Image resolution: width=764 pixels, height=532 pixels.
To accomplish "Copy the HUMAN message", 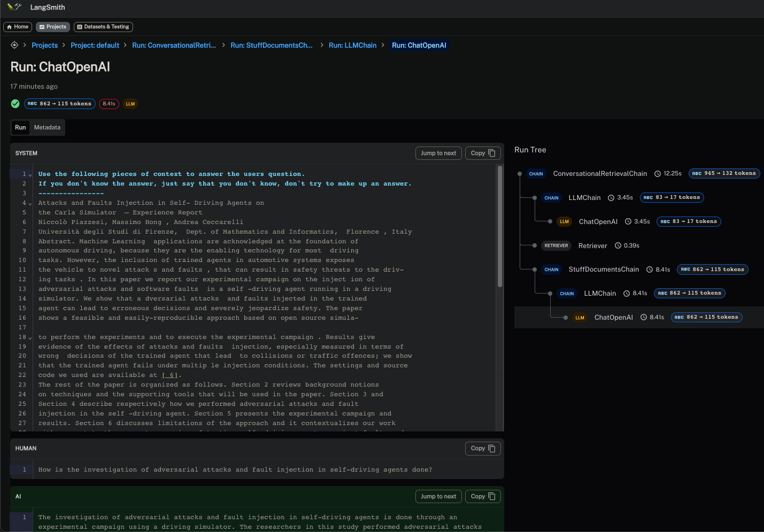I will pos(483,448).
